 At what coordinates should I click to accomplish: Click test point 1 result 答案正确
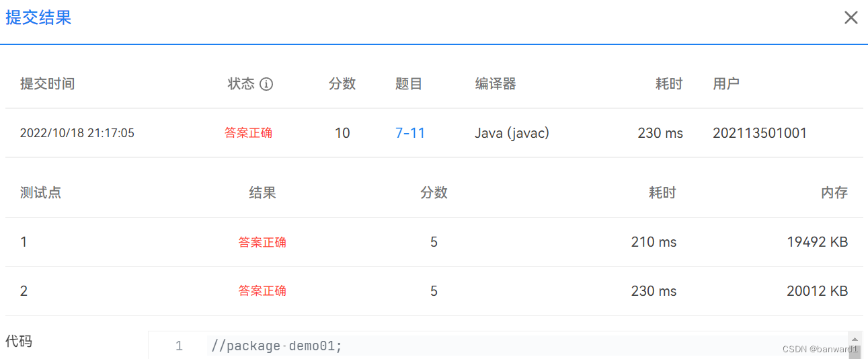point(262,242)
